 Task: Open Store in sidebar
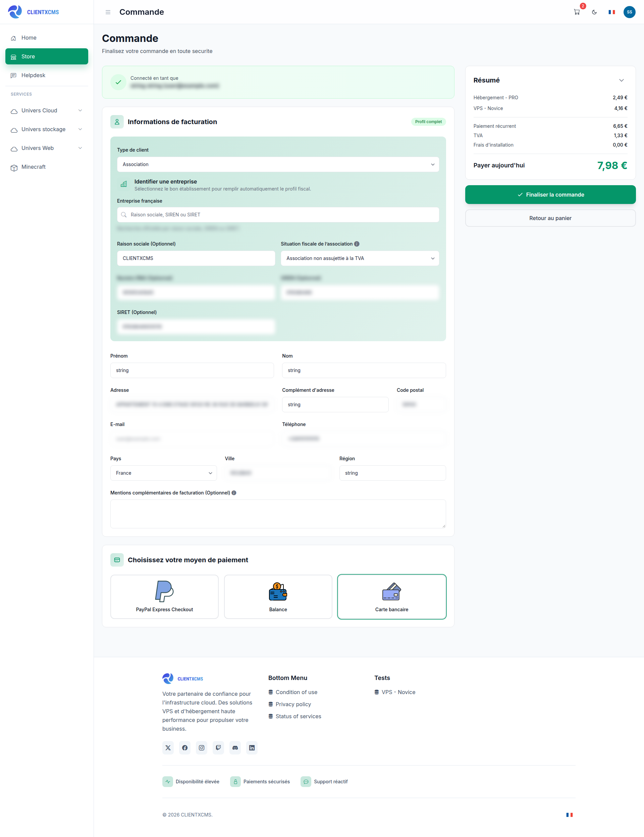47,56
